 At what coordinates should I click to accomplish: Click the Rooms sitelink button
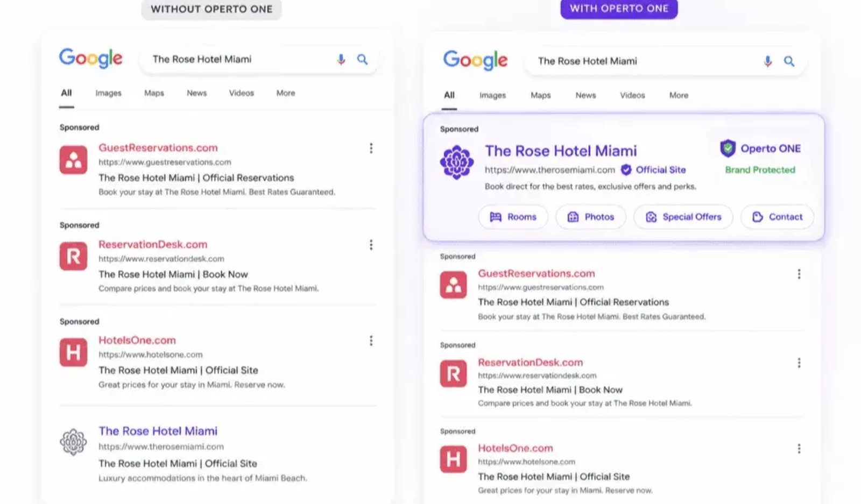pos(513,217)
